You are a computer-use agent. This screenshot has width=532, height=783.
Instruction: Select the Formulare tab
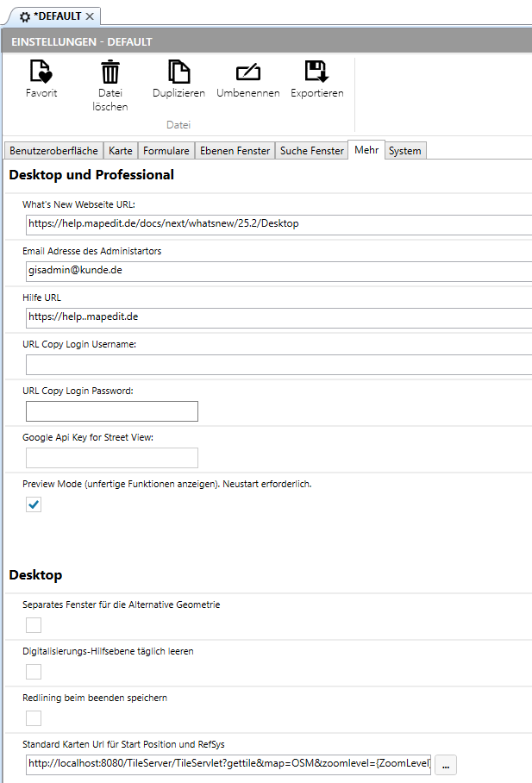click(166, 151)
